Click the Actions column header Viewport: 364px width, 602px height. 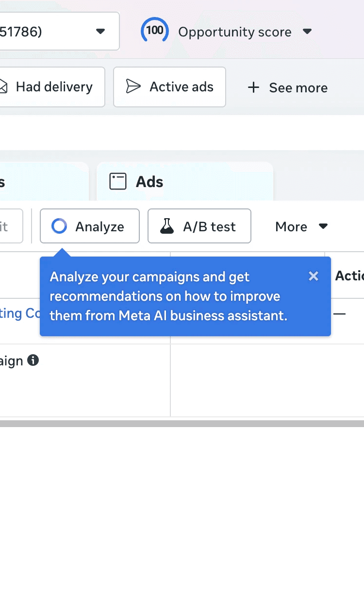(349, 276)
